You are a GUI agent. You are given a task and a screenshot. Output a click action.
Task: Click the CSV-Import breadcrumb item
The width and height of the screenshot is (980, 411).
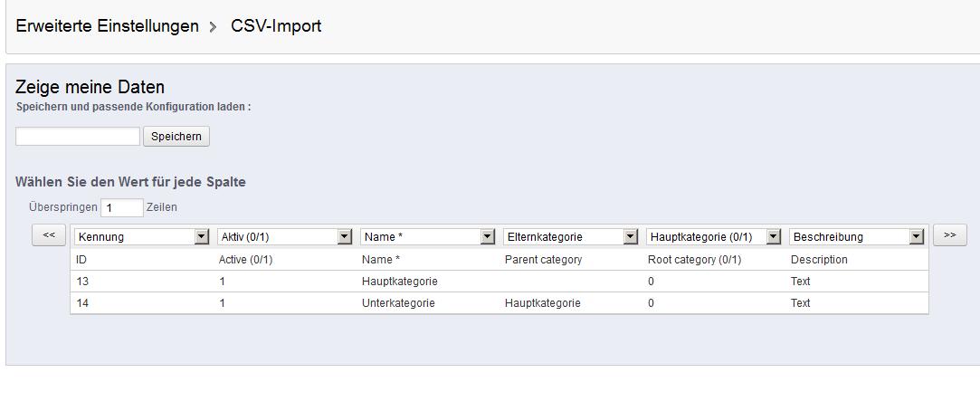tap(276, 26)
